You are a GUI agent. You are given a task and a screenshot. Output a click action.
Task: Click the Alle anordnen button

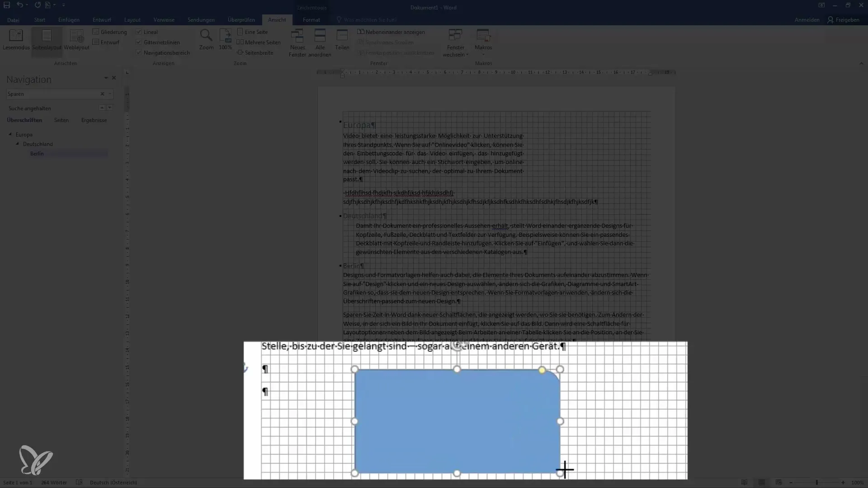pyautogui.click(x=320, y=42)
